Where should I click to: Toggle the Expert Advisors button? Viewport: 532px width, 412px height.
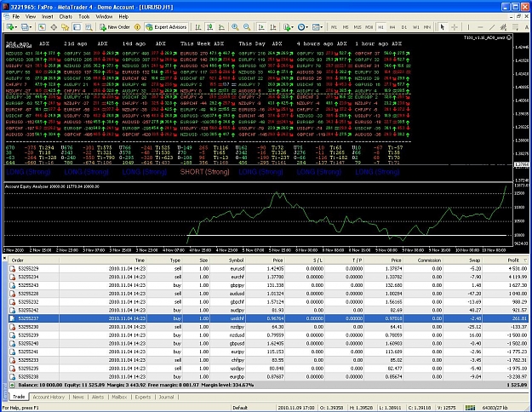tap(166, 27)
